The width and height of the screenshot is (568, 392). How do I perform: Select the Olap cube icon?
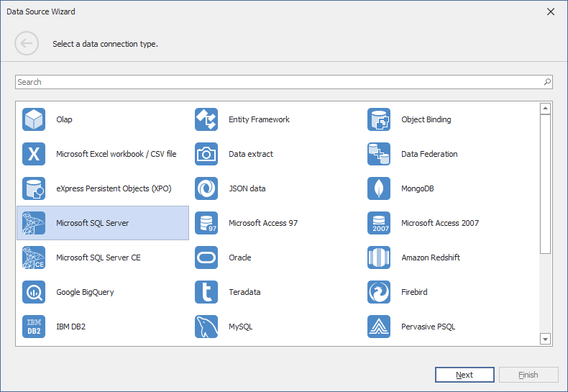[x=34, y=119]
